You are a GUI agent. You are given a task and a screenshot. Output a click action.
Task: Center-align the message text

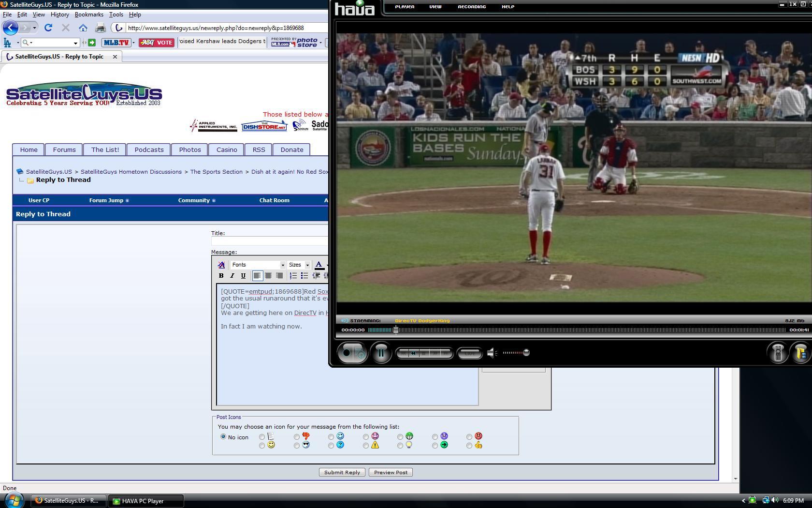(268, 276)
